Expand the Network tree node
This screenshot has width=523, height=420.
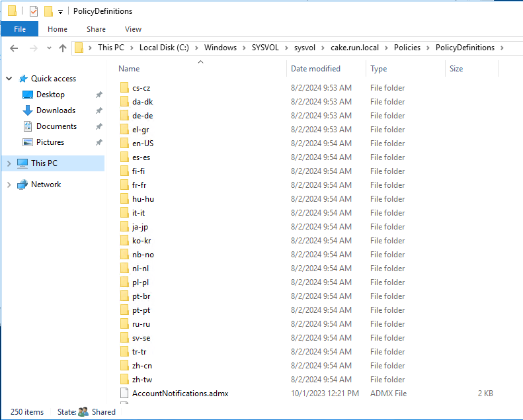pyautogui.click(x=9, y=185)
